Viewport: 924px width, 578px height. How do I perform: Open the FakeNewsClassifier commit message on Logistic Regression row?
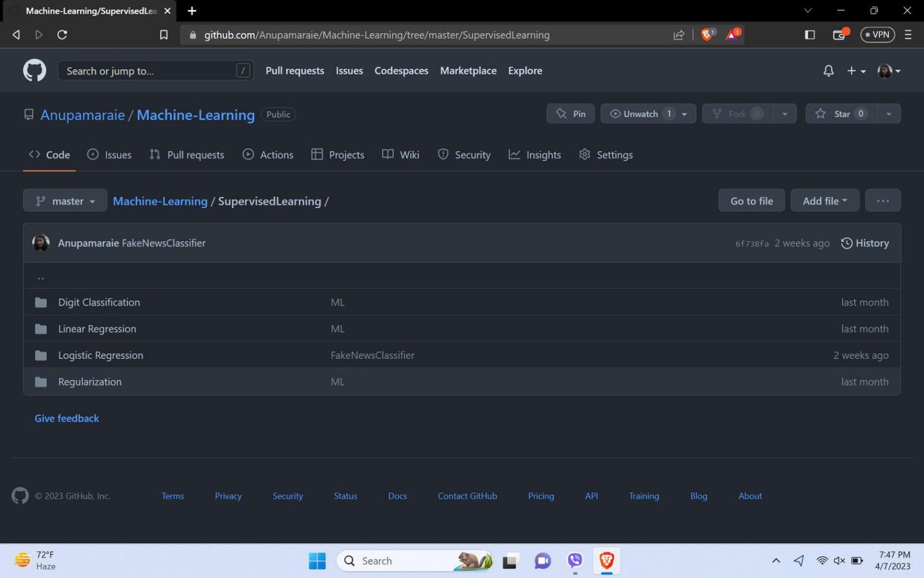point(373,355)
